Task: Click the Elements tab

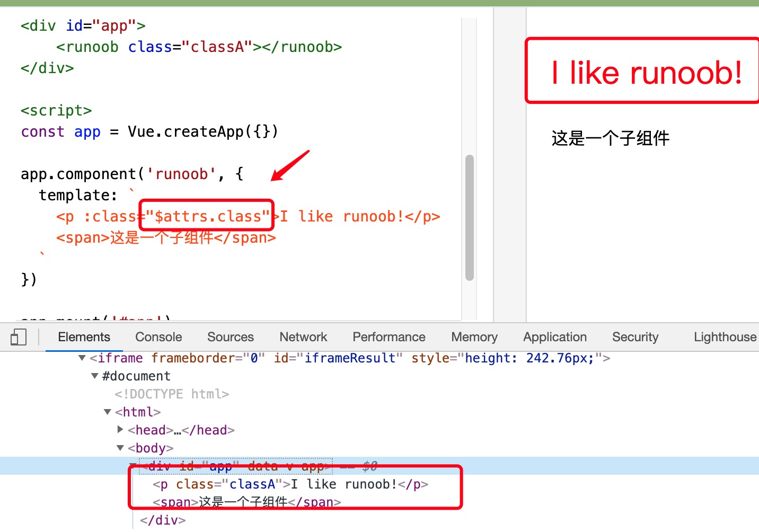Action: tap(84, 337)
